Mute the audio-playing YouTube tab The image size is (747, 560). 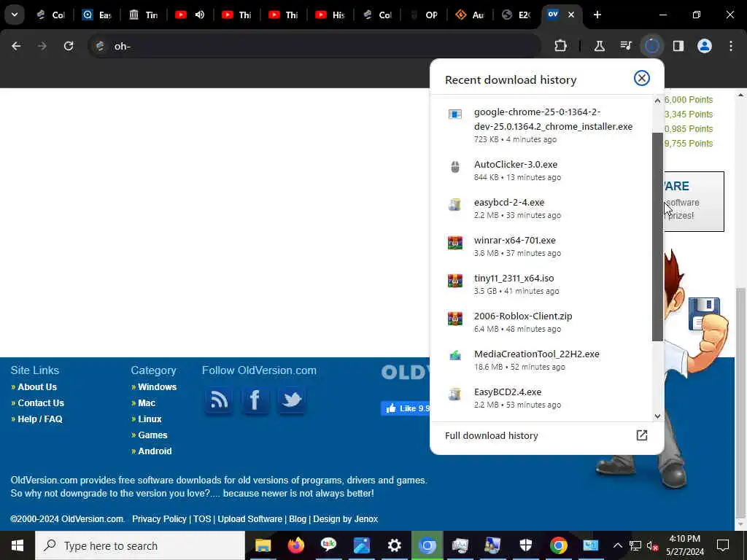[200, 15]
